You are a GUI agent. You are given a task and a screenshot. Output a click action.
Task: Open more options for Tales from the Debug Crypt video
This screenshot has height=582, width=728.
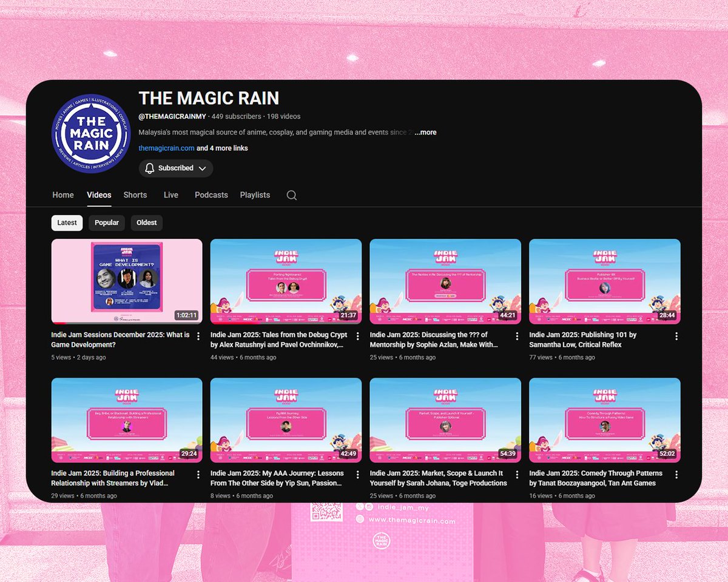click(x=358, y=336)
